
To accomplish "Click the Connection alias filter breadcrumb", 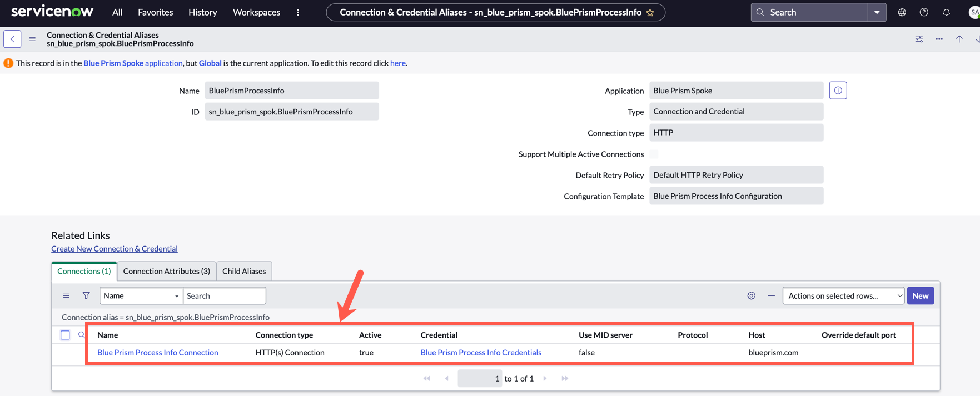I will (x=166, y=318).
